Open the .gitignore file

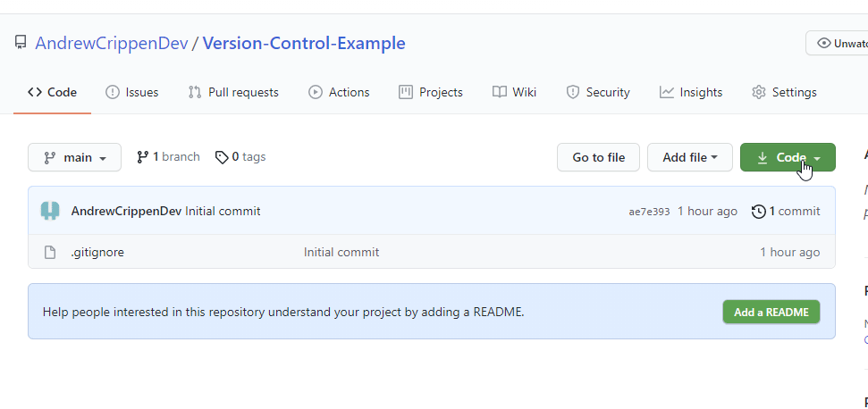tap(97, 253)
